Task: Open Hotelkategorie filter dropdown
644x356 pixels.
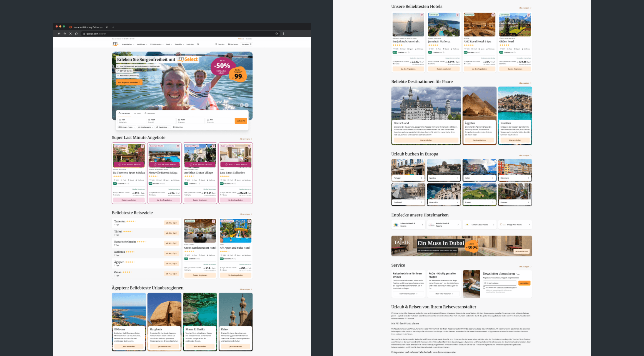Action: [146, 127]
